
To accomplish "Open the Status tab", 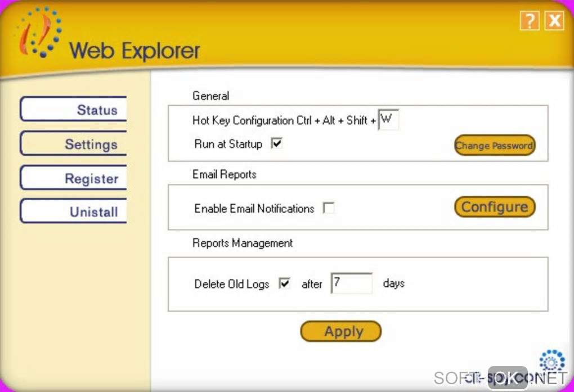I will [74, 109].
